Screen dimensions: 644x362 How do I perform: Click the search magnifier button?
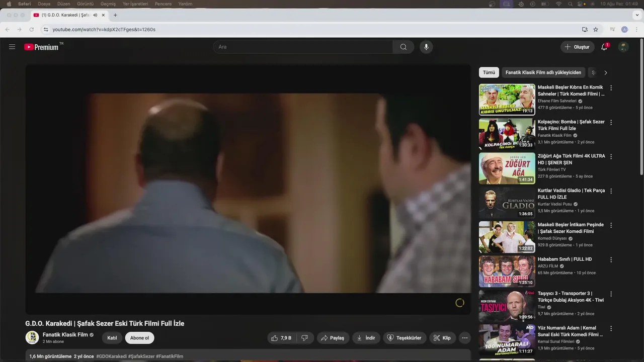404,47
